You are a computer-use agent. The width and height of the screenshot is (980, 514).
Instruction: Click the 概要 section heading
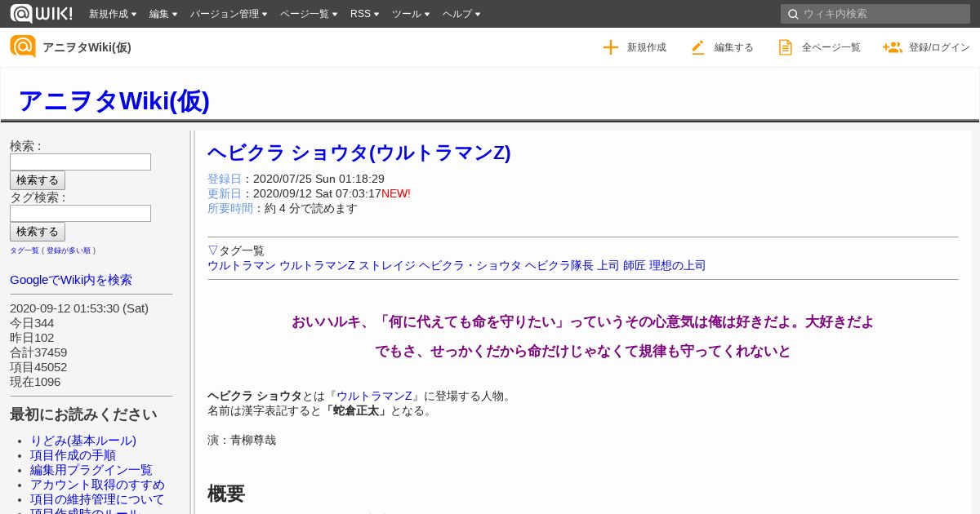226,494
